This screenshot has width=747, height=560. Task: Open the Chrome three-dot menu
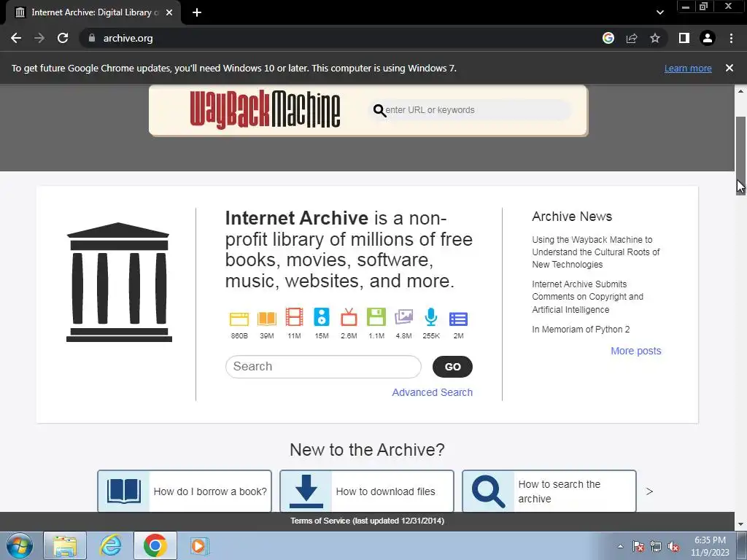pyautogui.click(x=731, y=38)
